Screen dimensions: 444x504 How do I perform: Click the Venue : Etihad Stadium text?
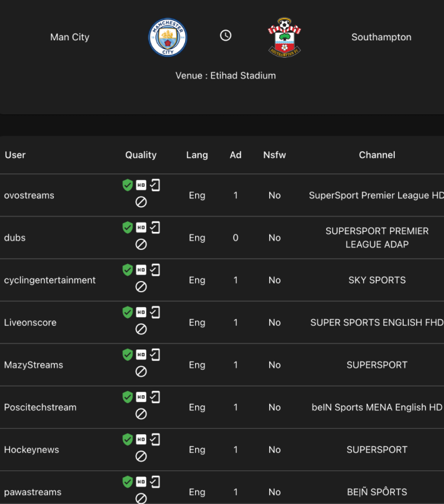[x=225, y=76]
